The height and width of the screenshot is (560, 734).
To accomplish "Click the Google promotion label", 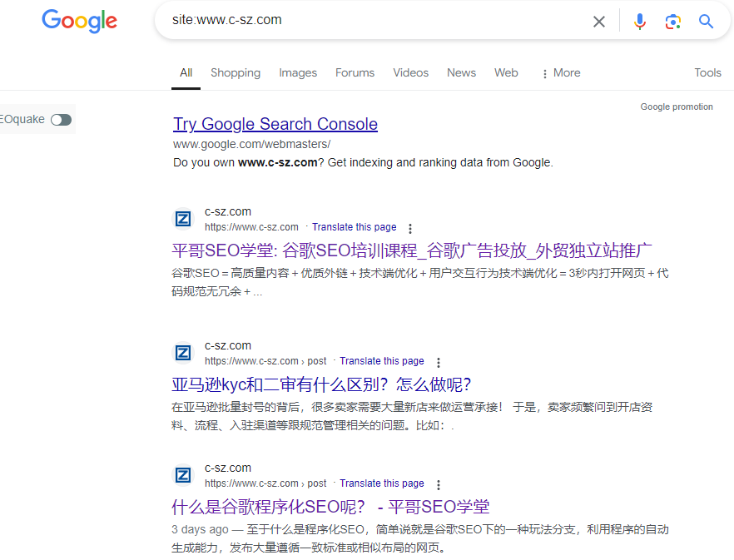I will click(677, 107).
